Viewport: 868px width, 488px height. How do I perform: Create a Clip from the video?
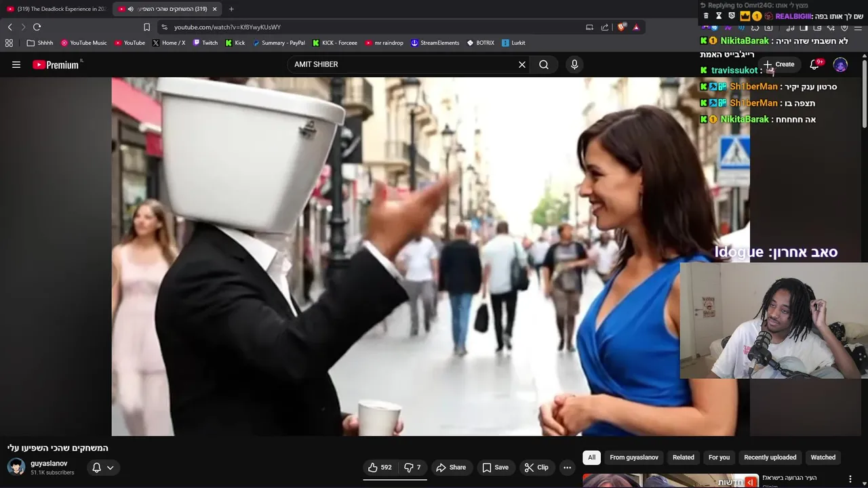click(x=536, y=467)
